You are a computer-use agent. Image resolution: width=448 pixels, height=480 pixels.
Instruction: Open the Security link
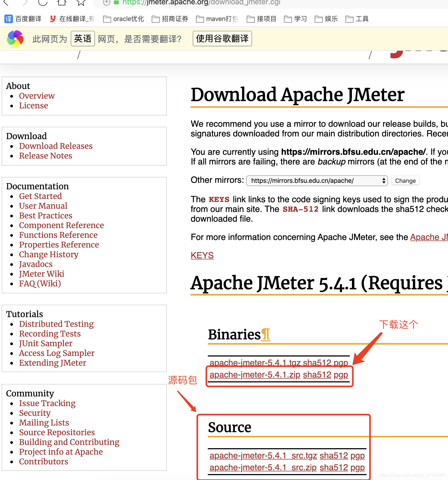(x=35, y=413)
